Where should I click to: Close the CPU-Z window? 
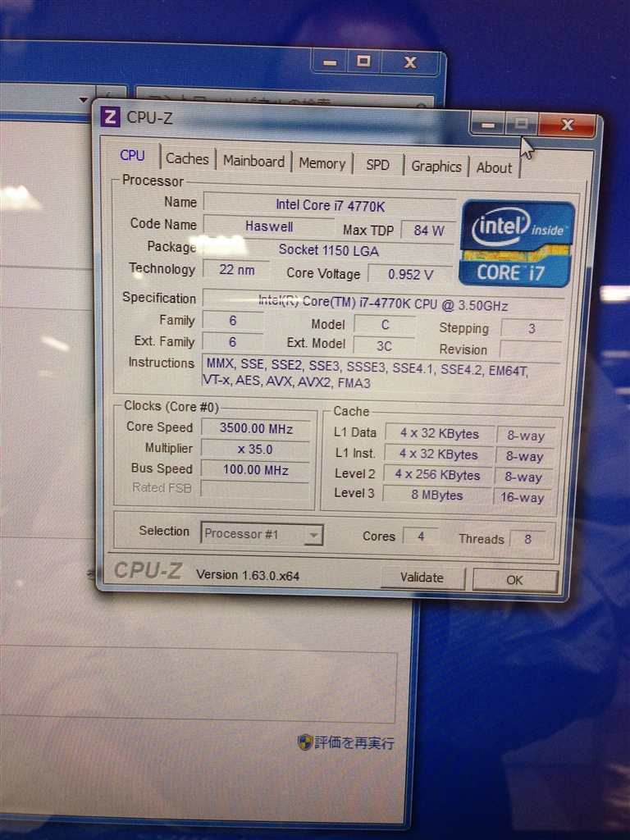pos(568,126)
